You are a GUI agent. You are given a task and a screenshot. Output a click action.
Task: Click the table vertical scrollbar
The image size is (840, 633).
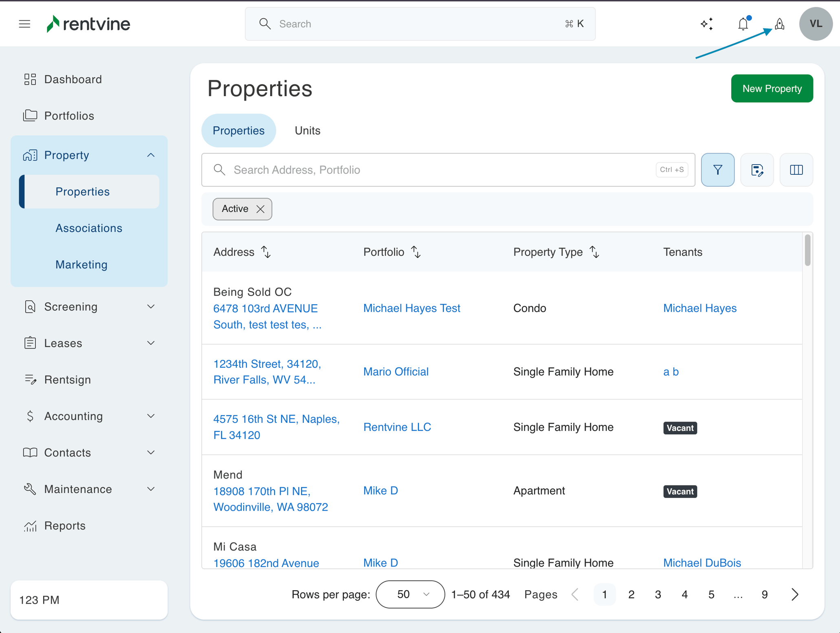(807, 250)
